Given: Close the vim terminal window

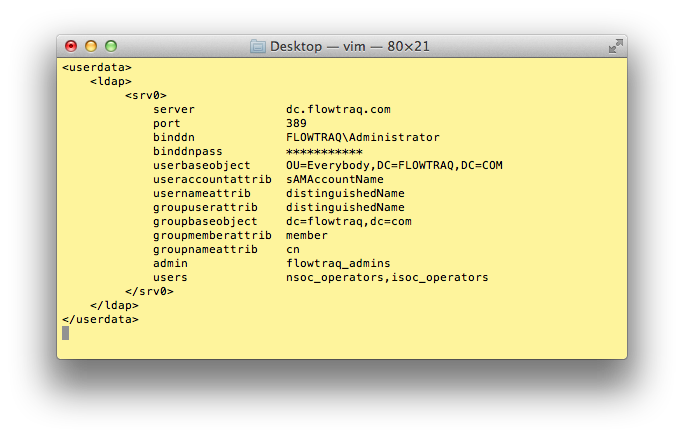Looking at the screenshot, I should click(71, 46).
